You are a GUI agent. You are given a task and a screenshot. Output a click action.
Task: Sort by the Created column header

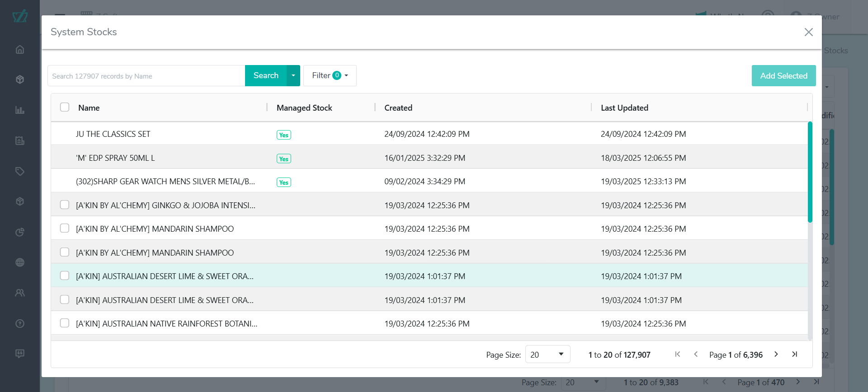398,108
